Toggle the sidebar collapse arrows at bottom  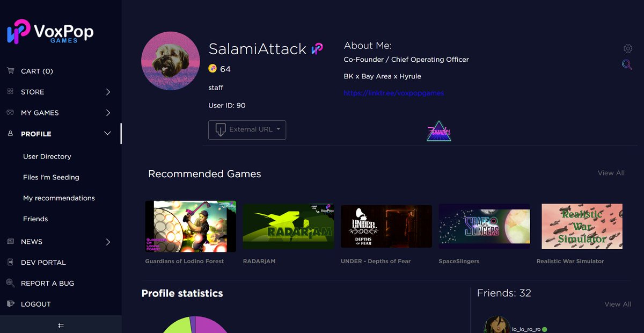pos(61,325)
